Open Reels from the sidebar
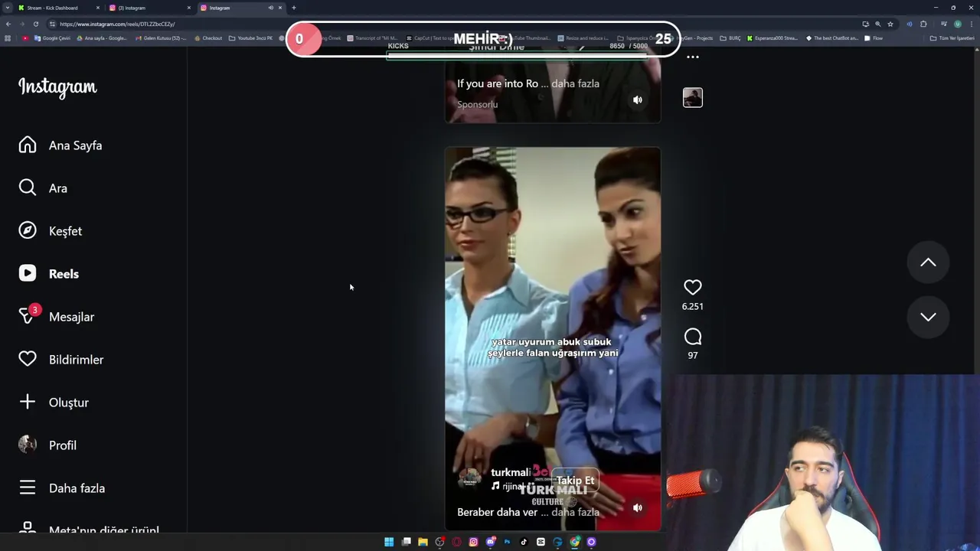Screen dimensions: 980x551 pos(49,274)
